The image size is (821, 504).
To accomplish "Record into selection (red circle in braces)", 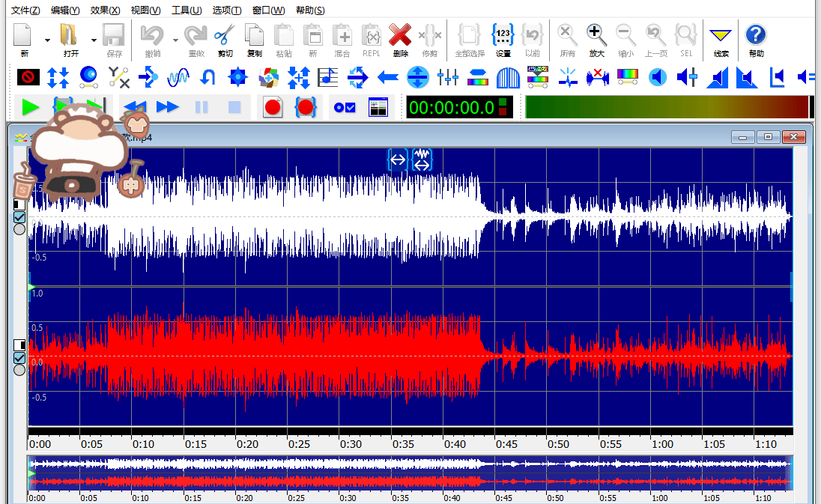I will point(306,107).
